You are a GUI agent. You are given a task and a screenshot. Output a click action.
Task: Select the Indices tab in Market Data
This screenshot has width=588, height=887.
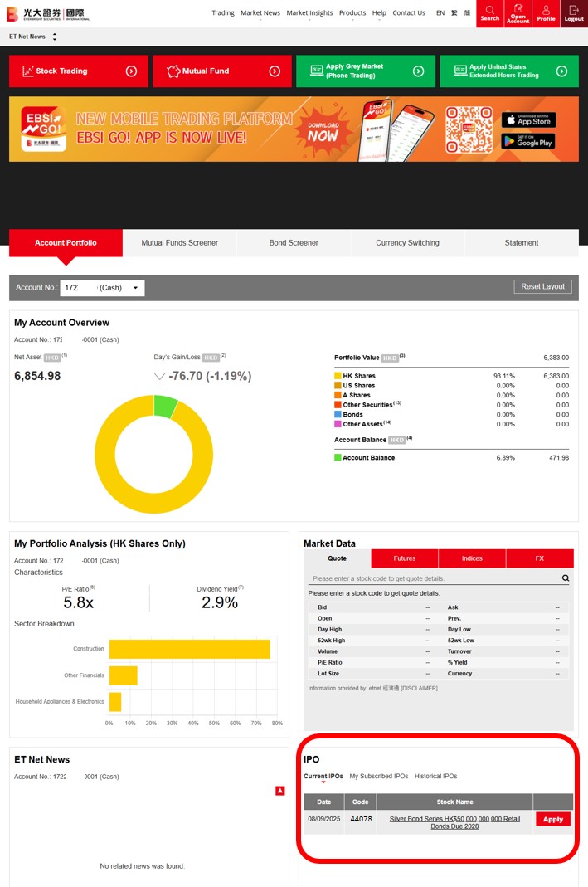[x=472, y=558]
